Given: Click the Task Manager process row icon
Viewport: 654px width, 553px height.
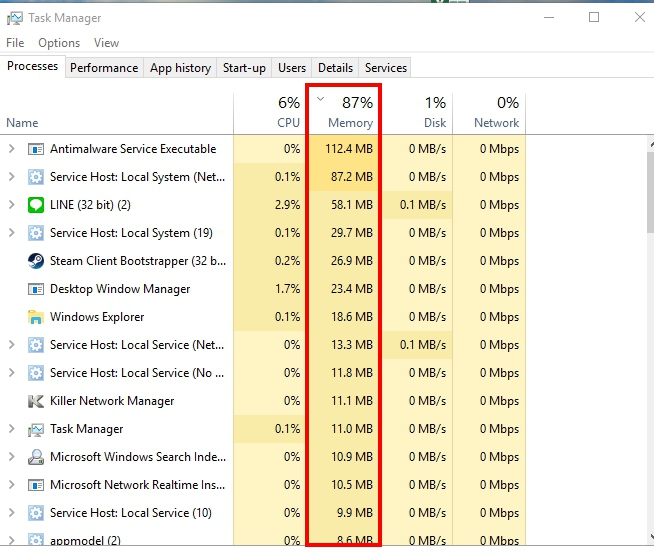Looking at the screenshot, I should (x=36, y=429).
